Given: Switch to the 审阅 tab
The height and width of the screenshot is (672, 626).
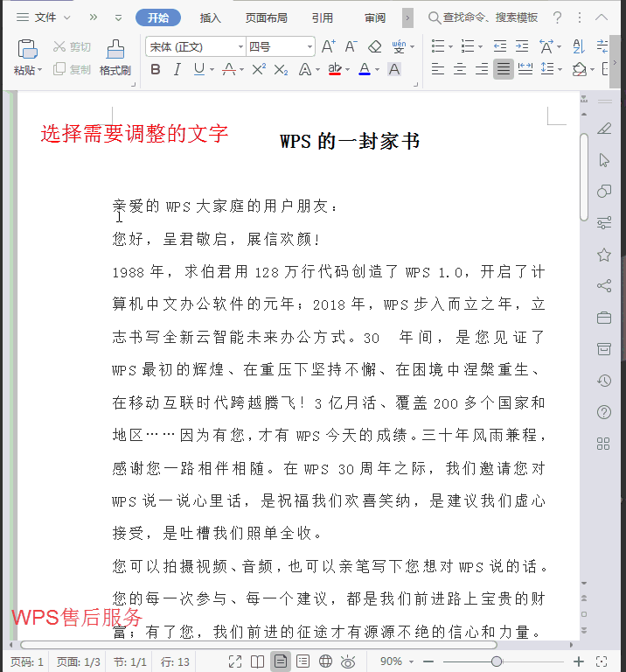Looking at the screenshot, I should pos(375,18).
